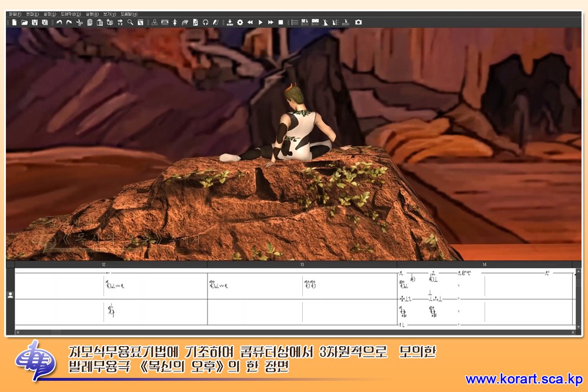
Task: Click the add-frame icon beside paste
Action: pos(110,22)
